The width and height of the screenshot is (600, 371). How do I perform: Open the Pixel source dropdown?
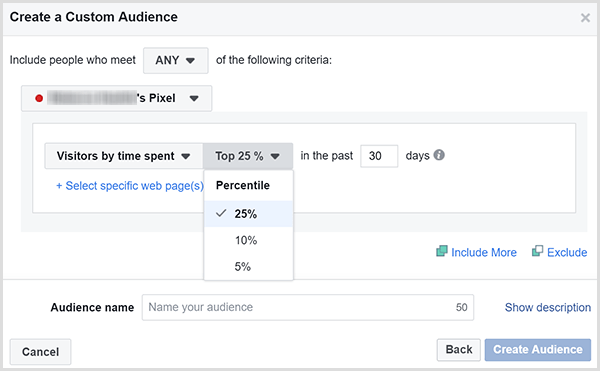(116, 98)
